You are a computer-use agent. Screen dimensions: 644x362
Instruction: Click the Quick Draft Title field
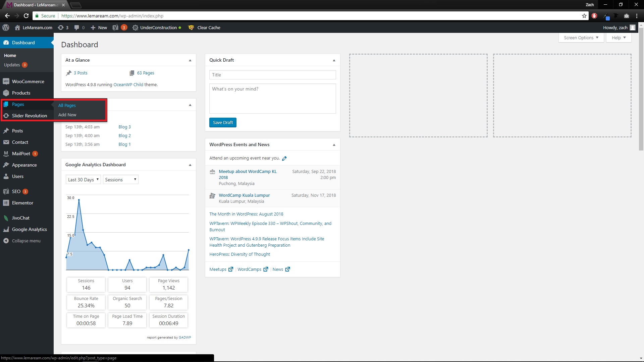(x=272, y=75)
